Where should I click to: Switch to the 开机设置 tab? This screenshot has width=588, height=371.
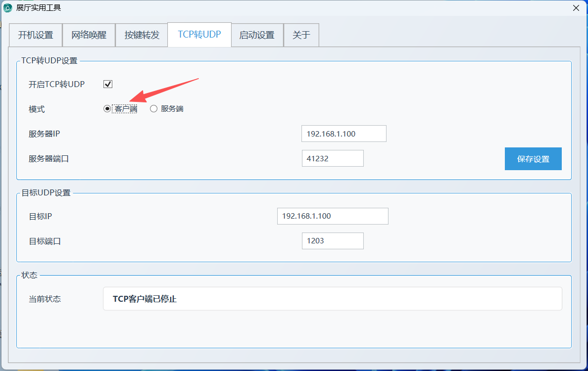click(35, 35)
